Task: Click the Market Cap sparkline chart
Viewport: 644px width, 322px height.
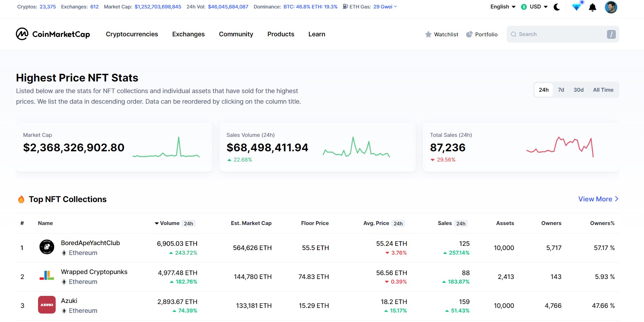Action: tap(166, 147)
